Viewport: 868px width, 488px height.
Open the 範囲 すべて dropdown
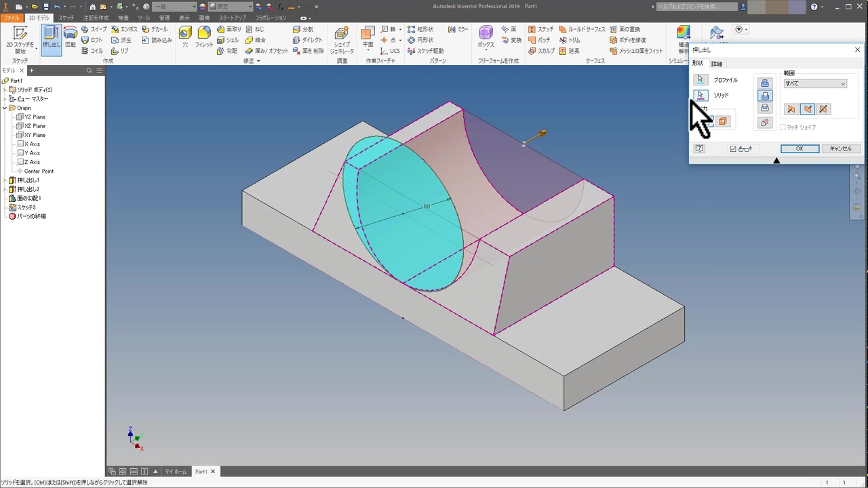click(x=814, y=84)
